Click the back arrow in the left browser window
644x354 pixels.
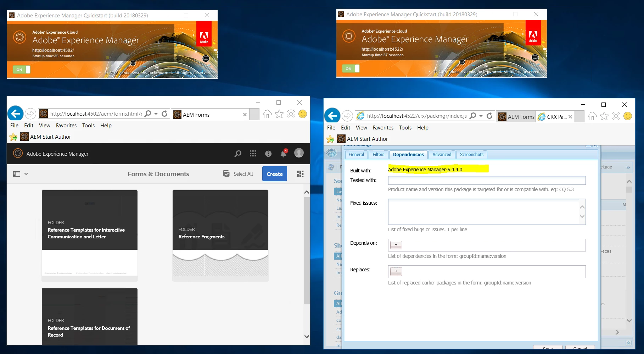[15, 114]
